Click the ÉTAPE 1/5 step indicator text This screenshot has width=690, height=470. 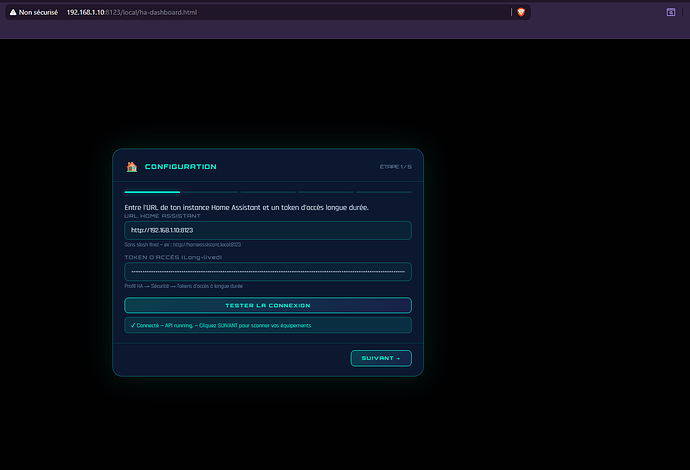pyautogui.click(x=396, y=167)
